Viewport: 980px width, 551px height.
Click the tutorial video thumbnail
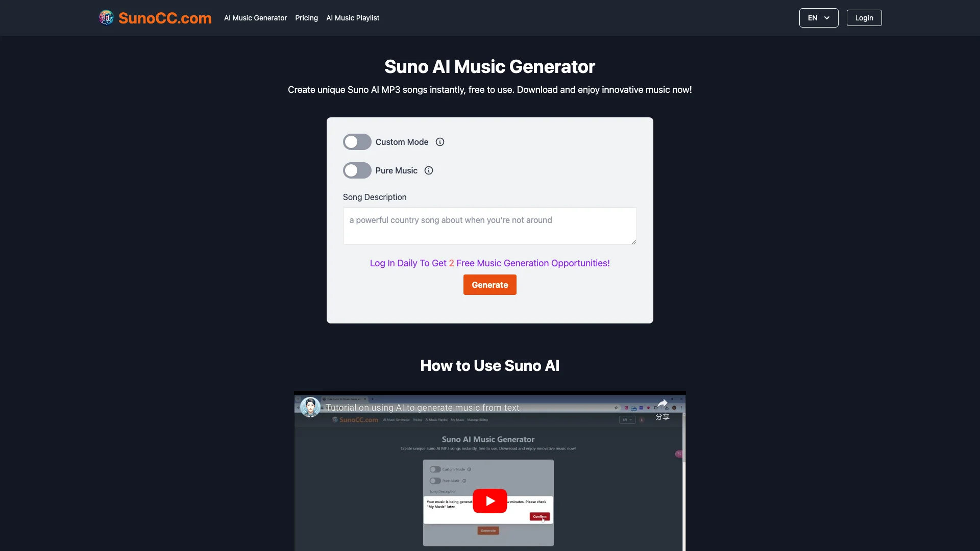[489, 501]
